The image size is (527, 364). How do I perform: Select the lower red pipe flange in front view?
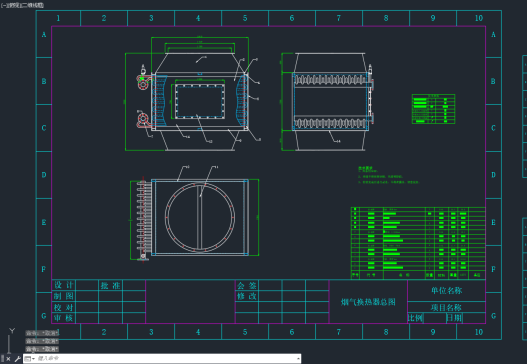point(143,119)
